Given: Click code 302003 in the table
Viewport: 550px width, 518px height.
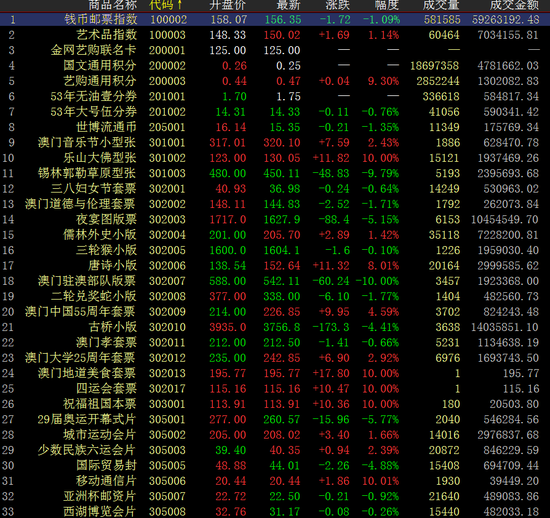Looking at the screenshot, I should point(167,220).
